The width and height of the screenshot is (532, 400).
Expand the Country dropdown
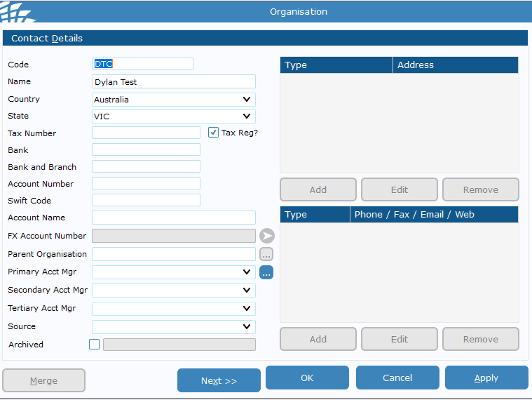pos(246,100)
